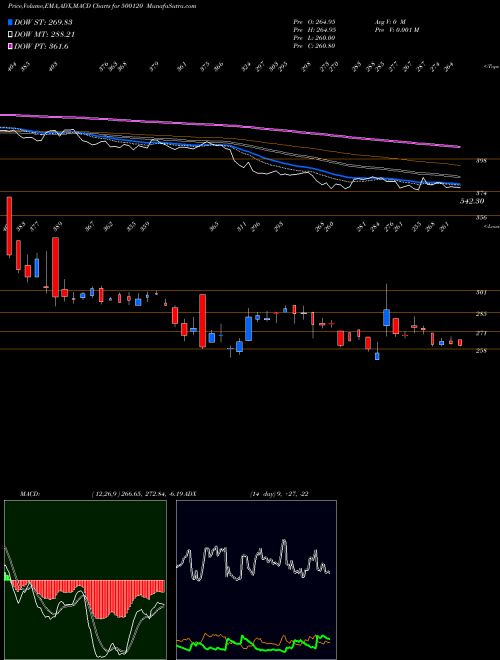Click the 301 price axis label

tap(481, 292)
